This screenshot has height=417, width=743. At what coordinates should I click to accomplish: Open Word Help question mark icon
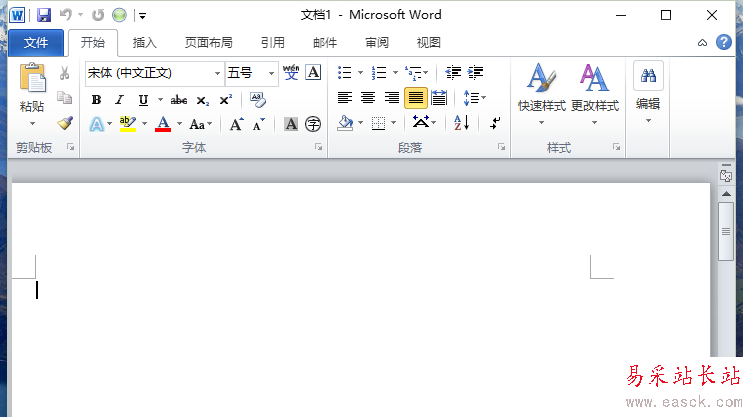(x=724, y=42)
